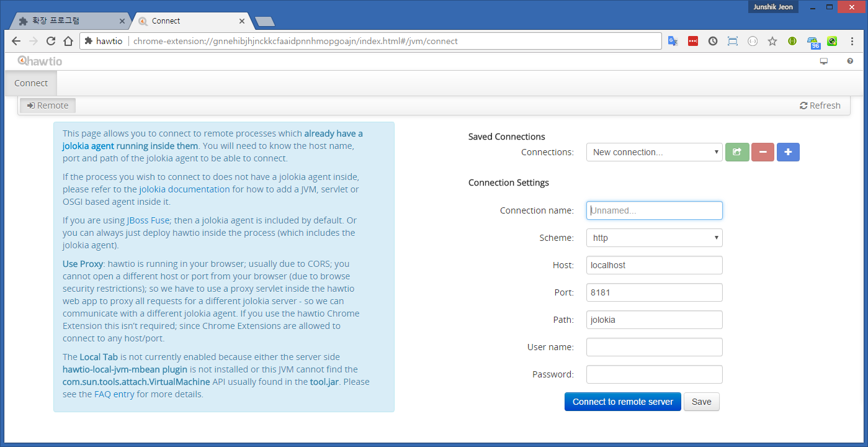Screen dimensions: 868x447
Task: Click into the Password field
Action: (x=654, y=374)
